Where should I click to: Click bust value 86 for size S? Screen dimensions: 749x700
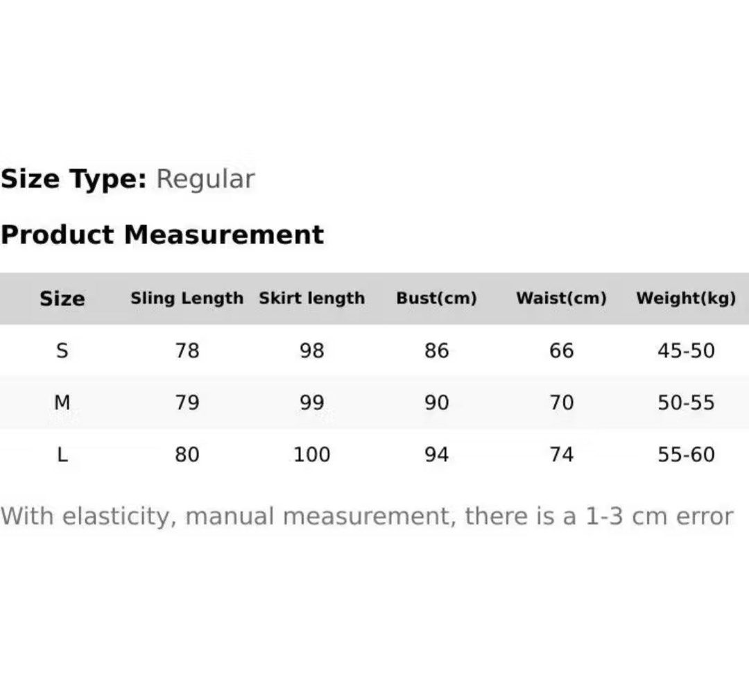(437, 351)
